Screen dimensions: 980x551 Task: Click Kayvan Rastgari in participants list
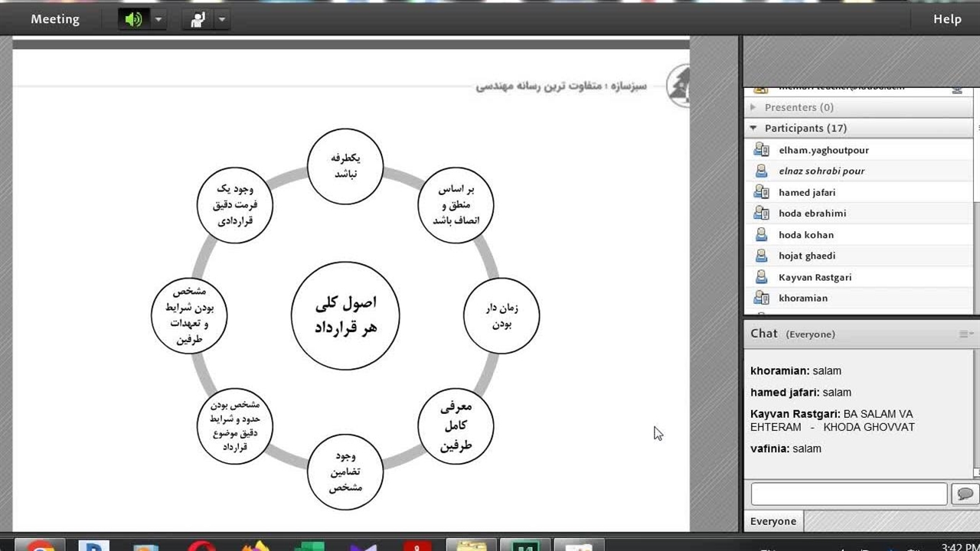pos(815,277)
